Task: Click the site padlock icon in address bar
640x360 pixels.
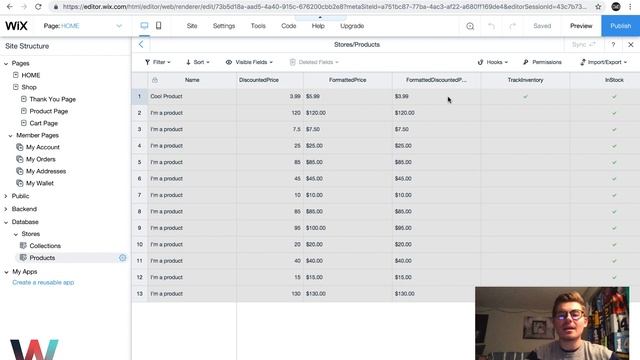Action: [x=56, y=7]
